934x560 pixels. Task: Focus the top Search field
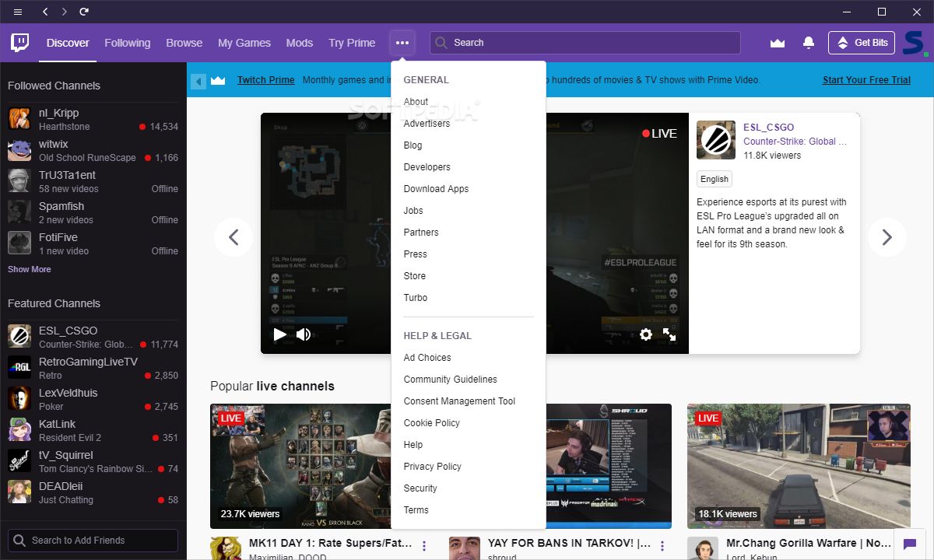(585, 43)
